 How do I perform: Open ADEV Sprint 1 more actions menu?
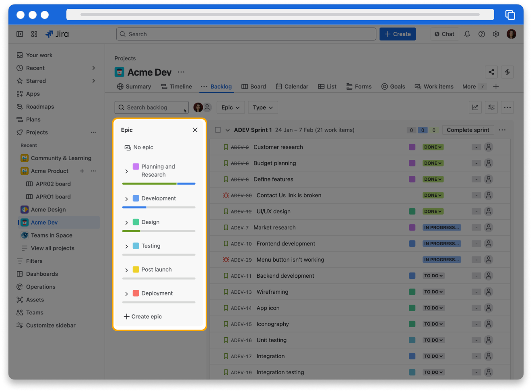(502, 130)
